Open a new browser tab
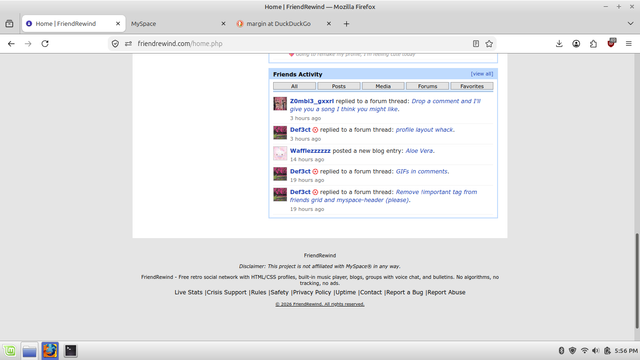The height and width of the screenshot is (360, 640). point(346,24)
